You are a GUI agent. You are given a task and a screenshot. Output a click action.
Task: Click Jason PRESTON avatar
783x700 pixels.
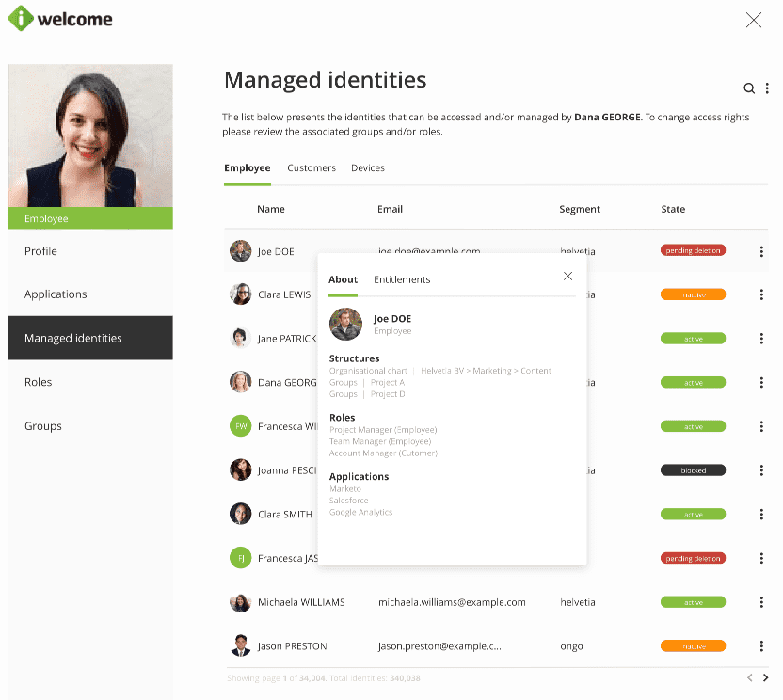point(240,646)
